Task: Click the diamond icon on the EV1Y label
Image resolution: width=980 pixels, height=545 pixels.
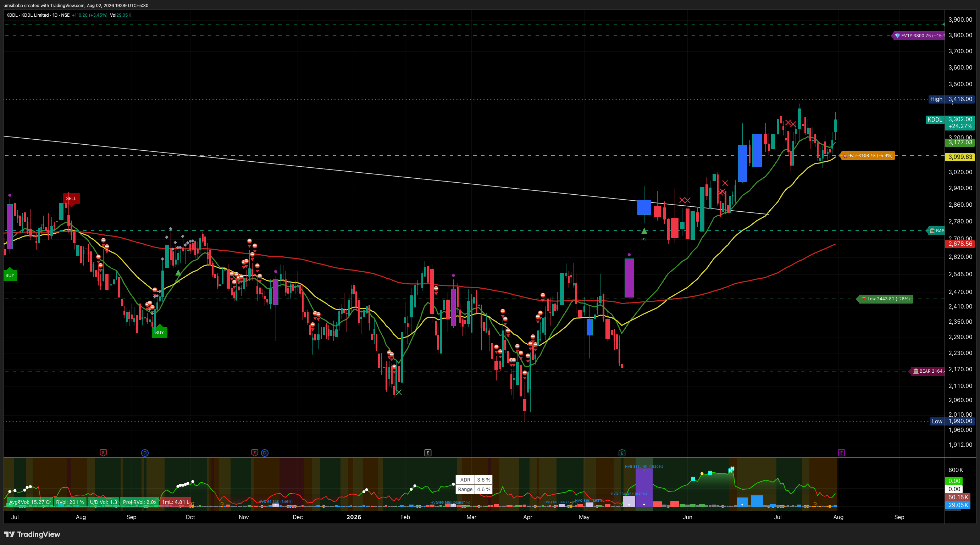Action: [x=897, y=36]
